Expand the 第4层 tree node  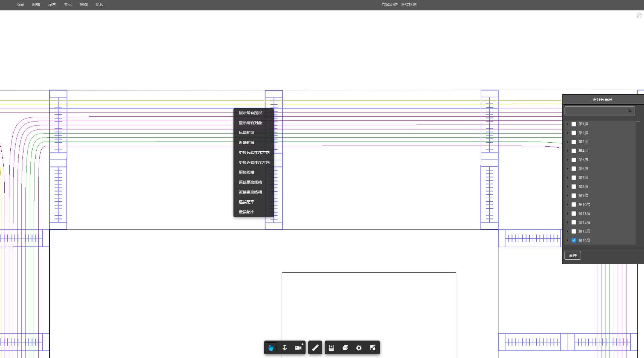(568, 151)
